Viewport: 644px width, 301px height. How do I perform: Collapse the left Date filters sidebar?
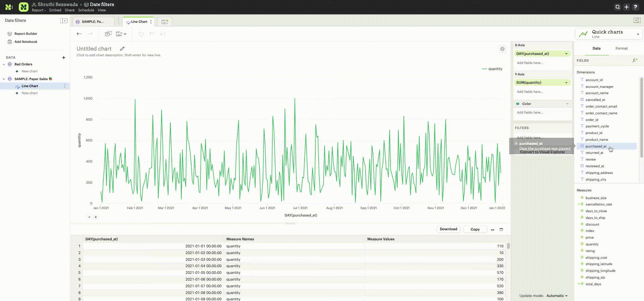[64, 21]
